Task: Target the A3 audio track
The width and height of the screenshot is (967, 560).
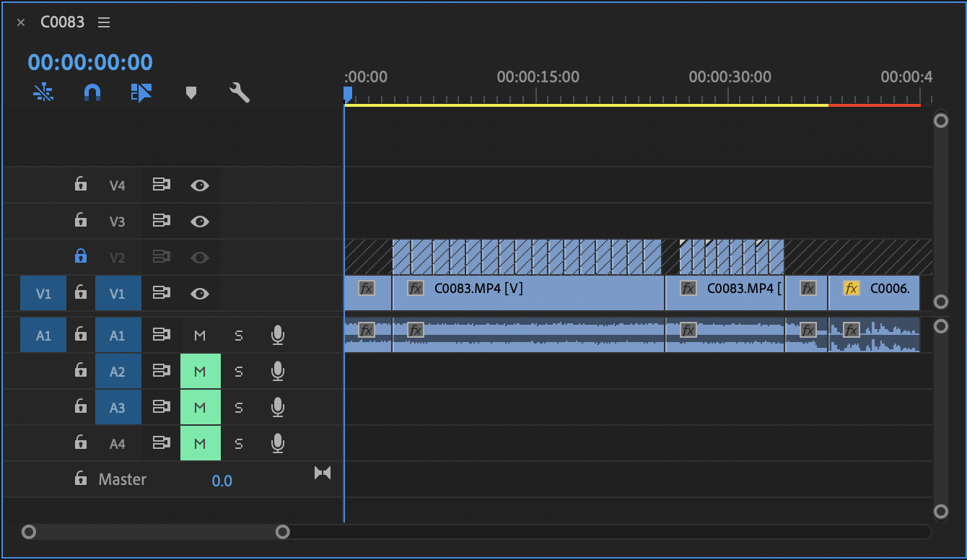Action: [118, 408]
